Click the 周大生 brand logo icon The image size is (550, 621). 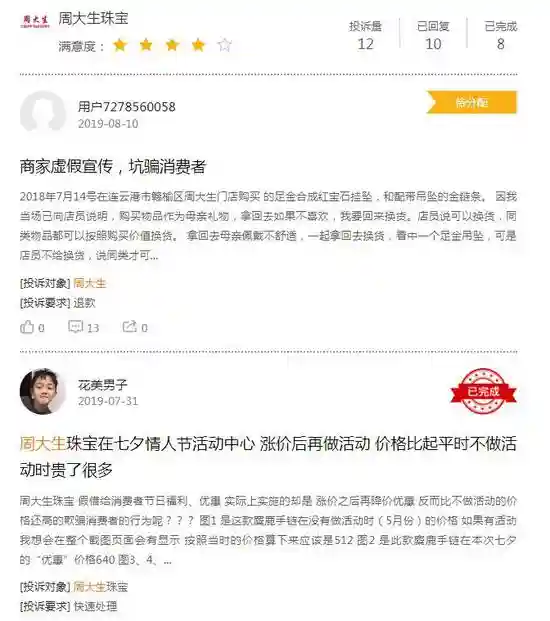[35, 21]
